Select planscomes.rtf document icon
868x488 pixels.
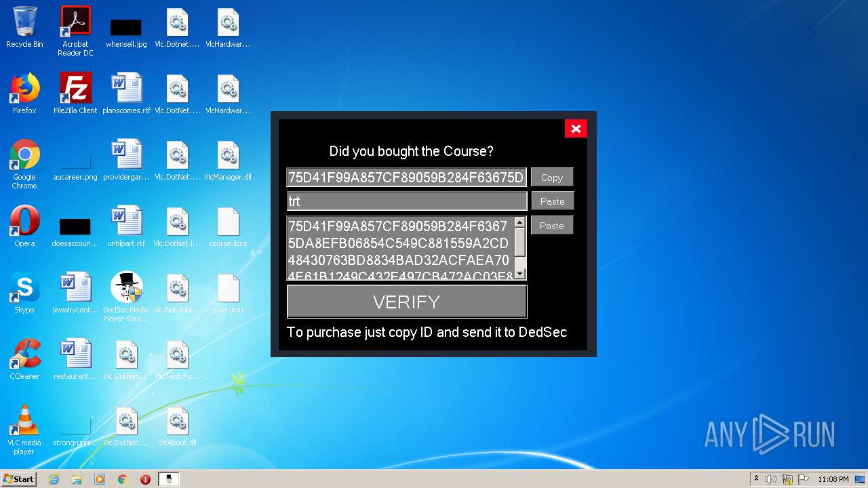[126, 94]
